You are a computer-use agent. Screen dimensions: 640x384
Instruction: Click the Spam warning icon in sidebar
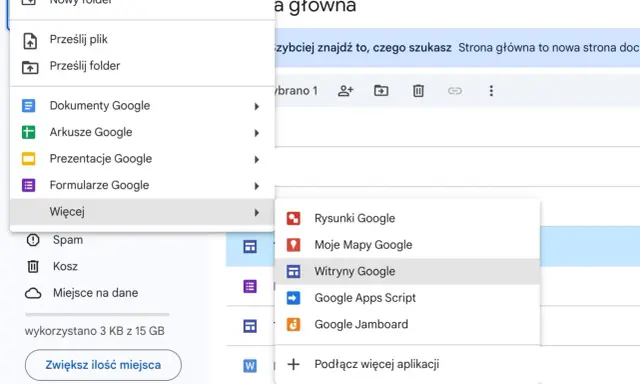pyautogui.click(x=33, y=240)
